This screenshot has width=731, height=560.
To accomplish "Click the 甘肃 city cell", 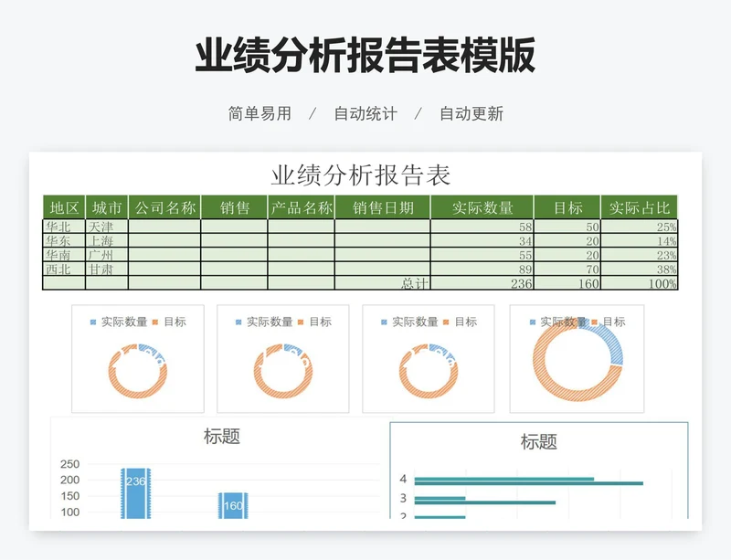I will click(107, 269).
